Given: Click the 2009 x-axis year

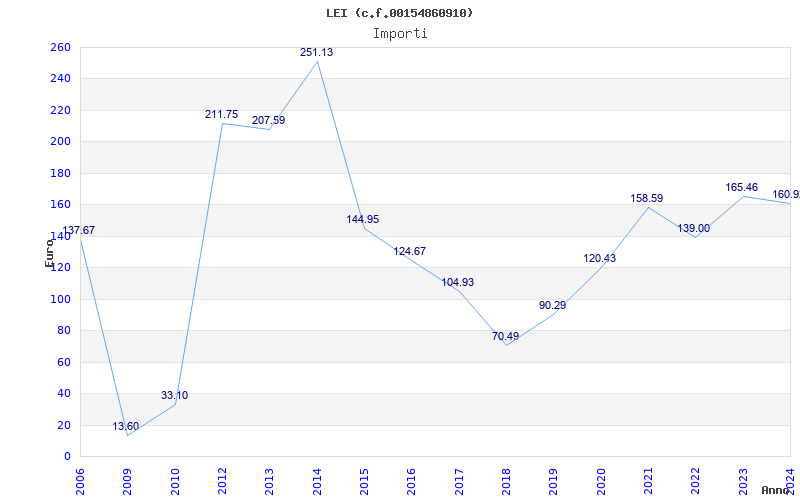Looking at the screenshot, I should 128,481.
